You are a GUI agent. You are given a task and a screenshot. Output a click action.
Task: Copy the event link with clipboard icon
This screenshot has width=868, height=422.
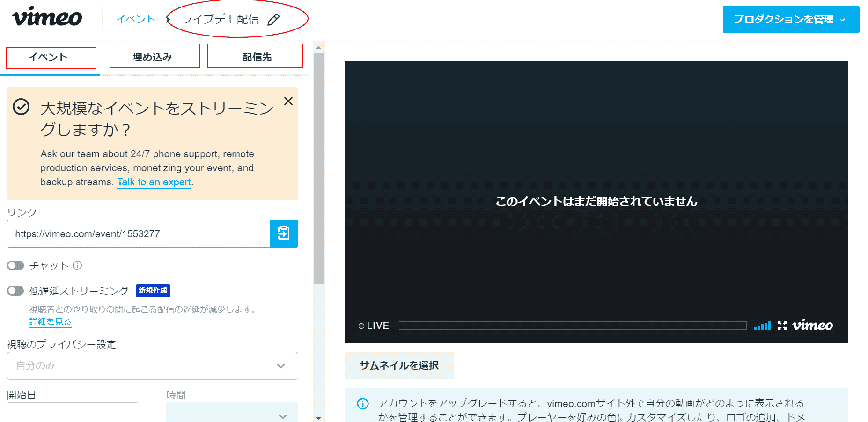[x=284, y=233]
